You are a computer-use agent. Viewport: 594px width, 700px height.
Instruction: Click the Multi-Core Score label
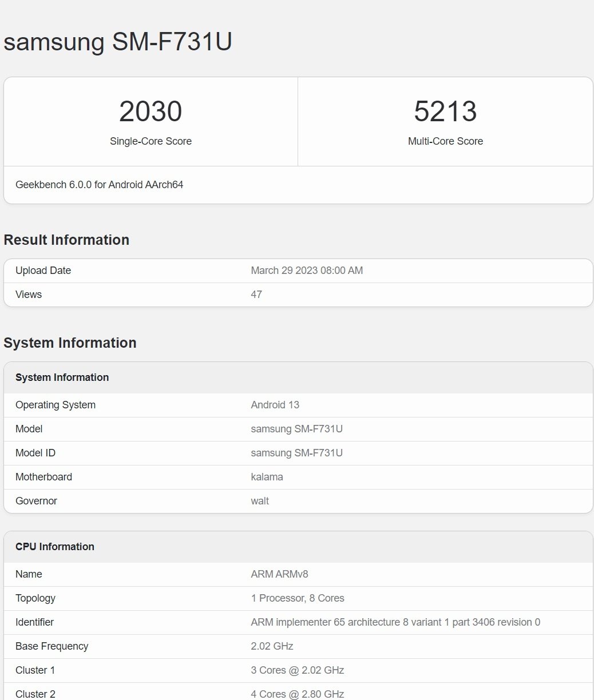[445, 141]
